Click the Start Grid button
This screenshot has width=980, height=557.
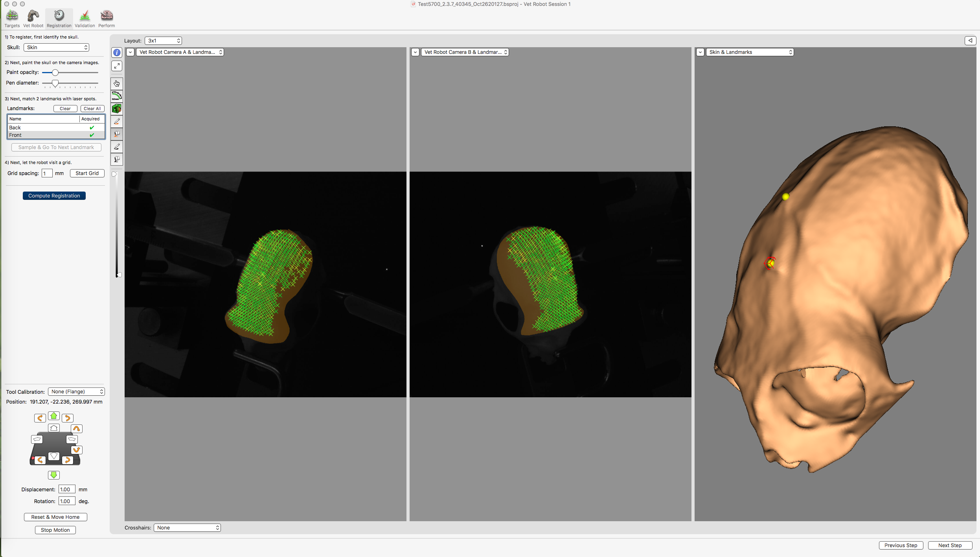coord(87,173)
